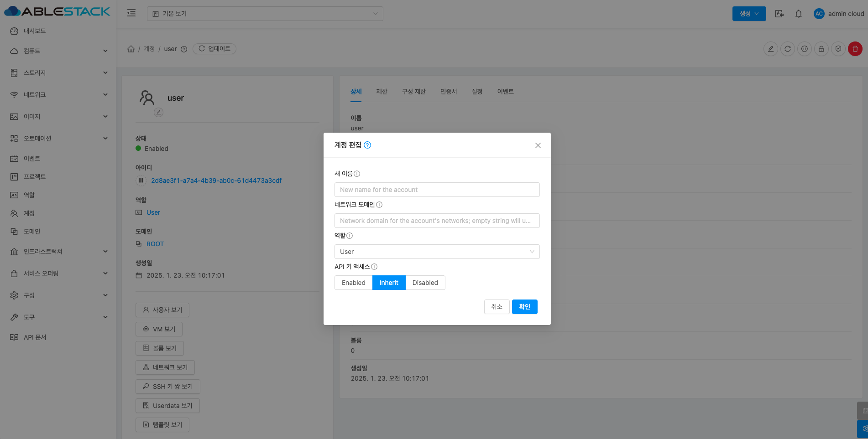Select Disabled for API key access
The height and width of the screenshot is (439, 868).
[x=425, y=283]
